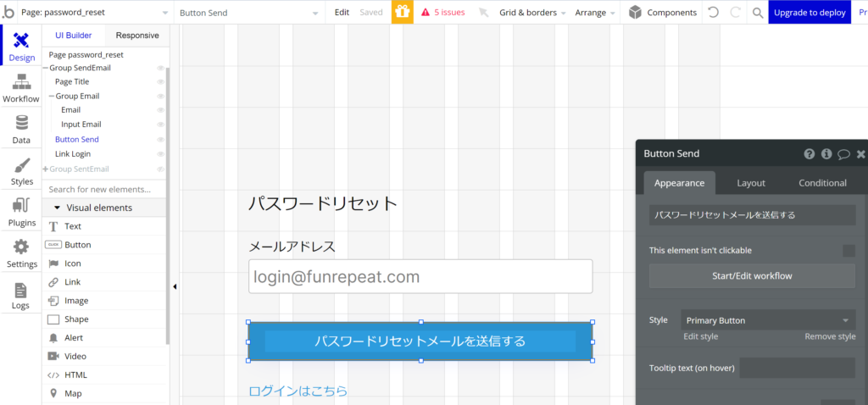868x405 pixels.
Task: Open the Workflow tab in sidebar
Action: click(x=21, y=87)
